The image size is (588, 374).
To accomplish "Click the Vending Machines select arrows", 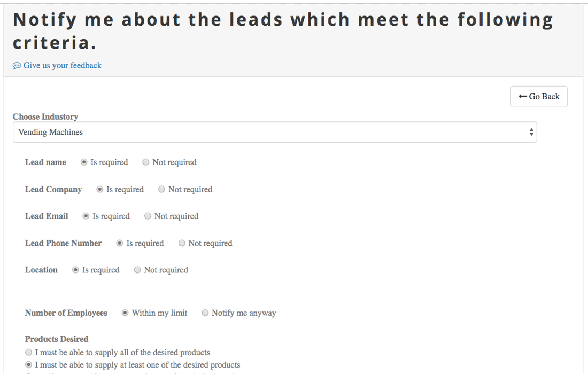I will [x=531, y=132].
